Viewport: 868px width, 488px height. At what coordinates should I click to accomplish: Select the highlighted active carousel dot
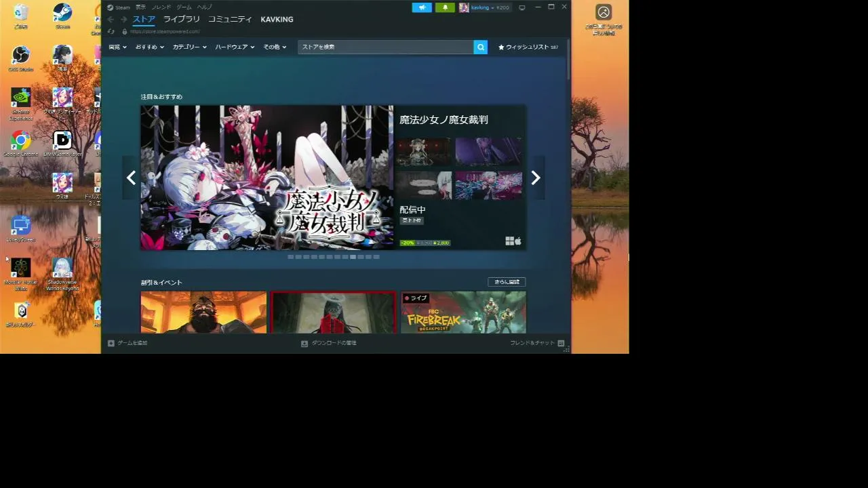pyautogui.click(x=353, y=257)
